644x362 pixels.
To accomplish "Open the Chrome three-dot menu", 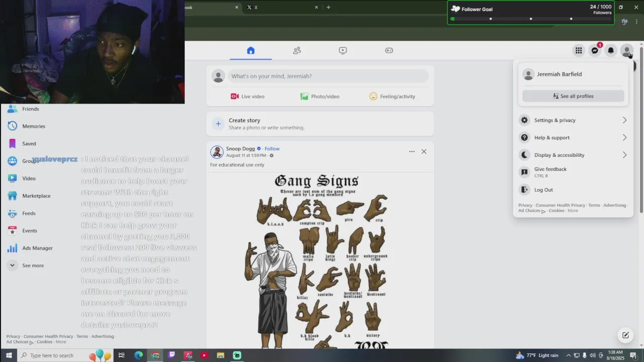I will click(637, 22).
